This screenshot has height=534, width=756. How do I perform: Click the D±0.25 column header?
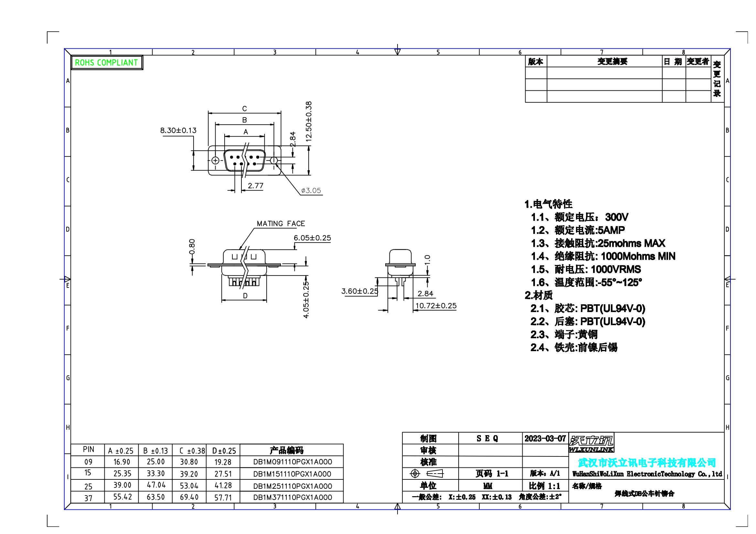[x=224, y=451]
